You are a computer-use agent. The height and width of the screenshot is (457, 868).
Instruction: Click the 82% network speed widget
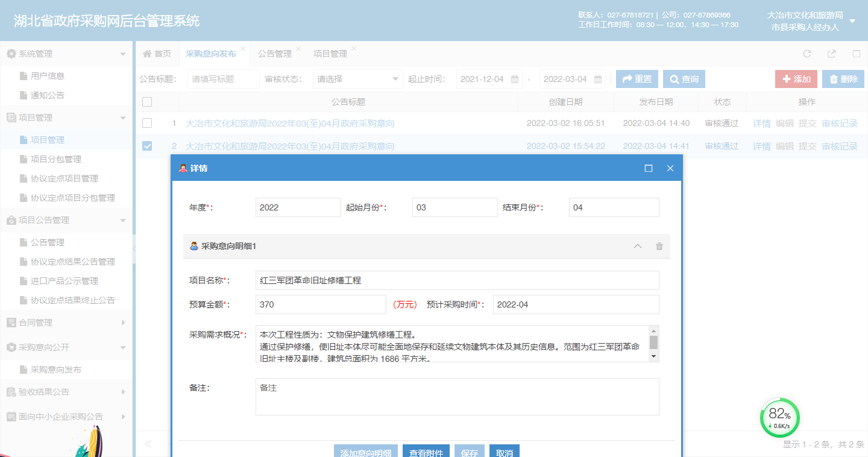(779, 417)
